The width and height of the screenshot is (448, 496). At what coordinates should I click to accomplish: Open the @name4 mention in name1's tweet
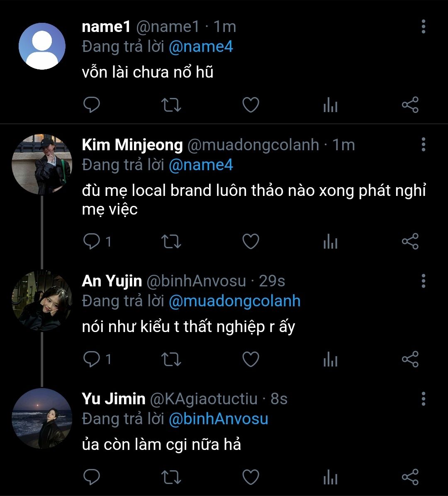201,46
